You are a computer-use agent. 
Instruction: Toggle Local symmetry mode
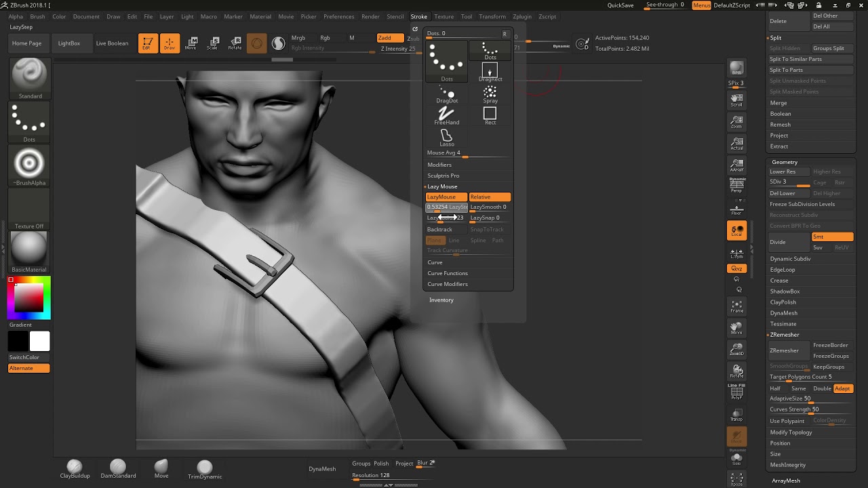click(736, 230)
